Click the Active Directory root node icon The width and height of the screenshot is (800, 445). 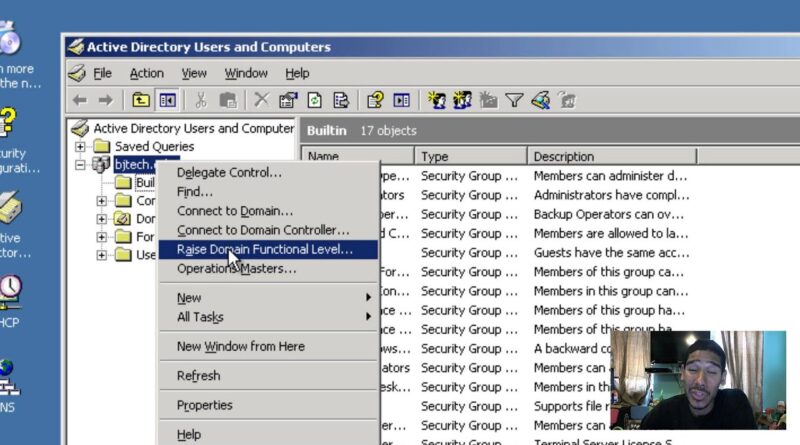[x=80, y=128]
